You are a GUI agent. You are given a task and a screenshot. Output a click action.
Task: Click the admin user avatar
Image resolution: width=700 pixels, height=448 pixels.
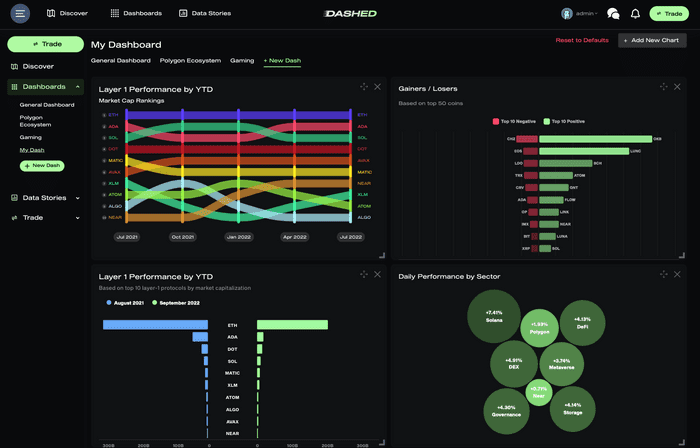click(x=567, y=14)
